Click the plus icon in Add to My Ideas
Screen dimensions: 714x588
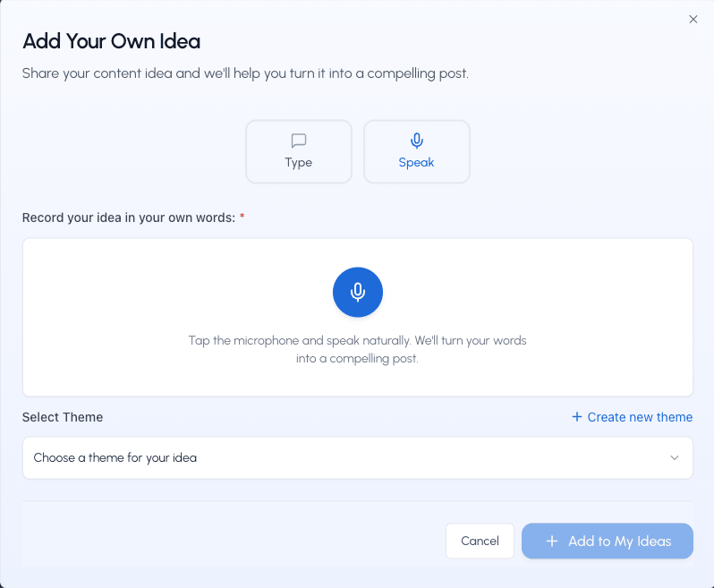pyautogui.click(x=552, y=541)
